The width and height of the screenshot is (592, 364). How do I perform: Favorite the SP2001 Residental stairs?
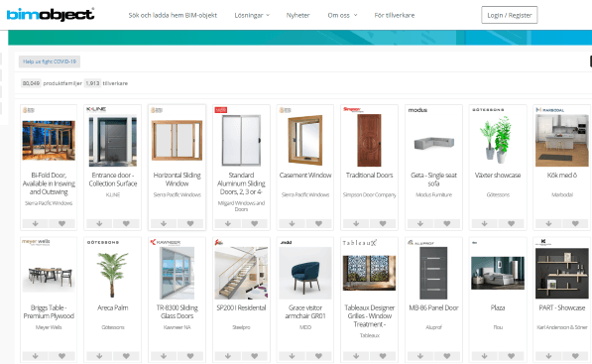(x=255, y=356)
